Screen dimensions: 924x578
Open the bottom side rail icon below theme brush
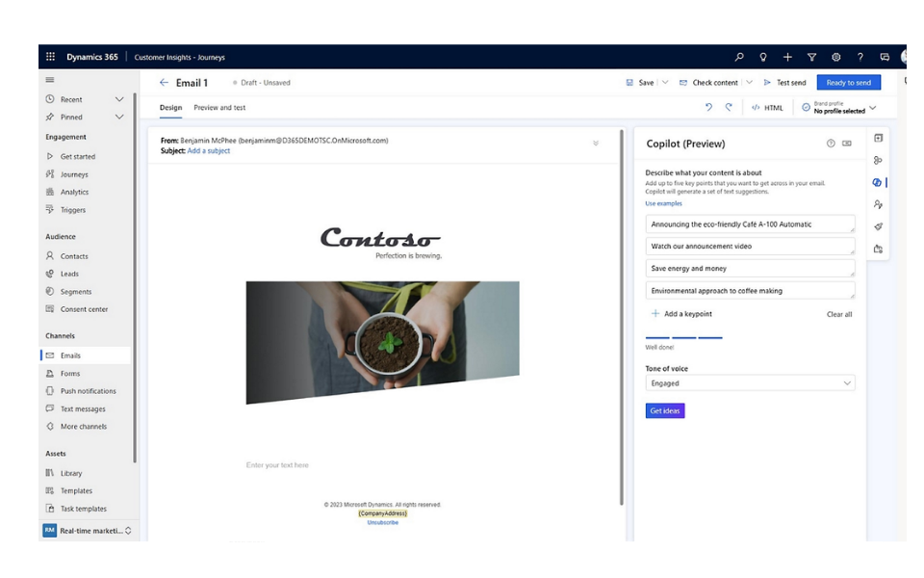tap(878, 249)
